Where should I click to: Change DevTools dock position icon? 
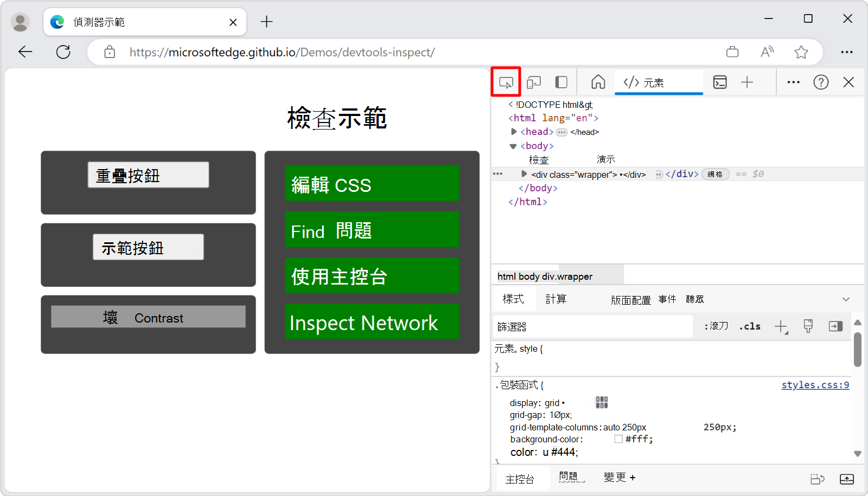pos(561,82)
